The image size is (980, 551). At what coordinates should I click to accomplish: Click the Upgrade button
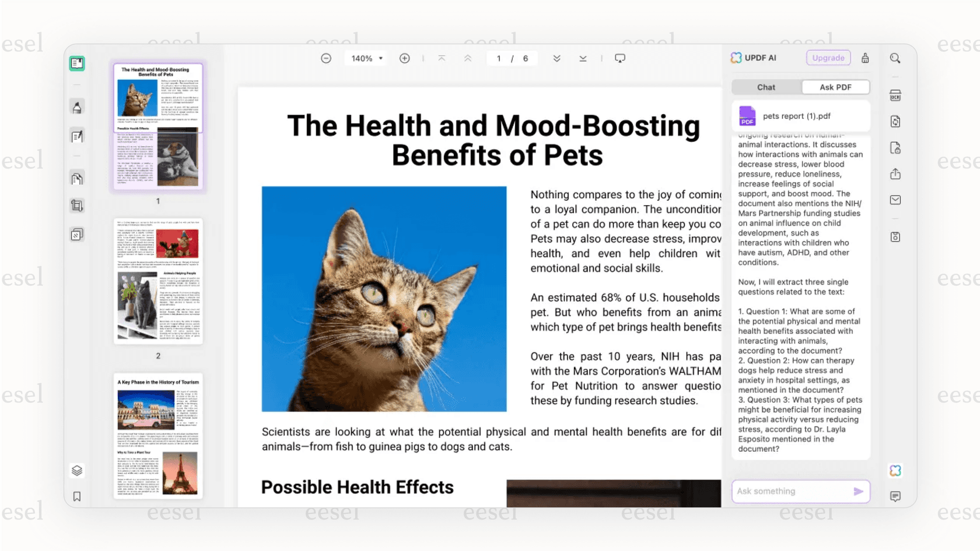828,58
